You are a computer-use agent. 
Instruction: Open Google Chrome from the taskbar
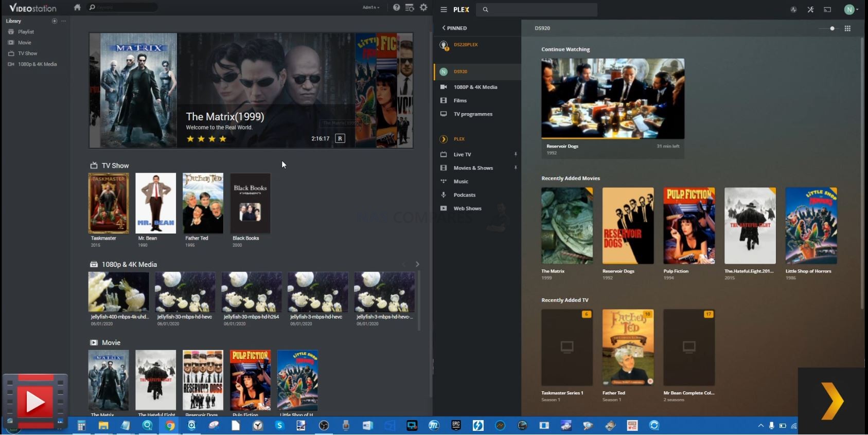tap(169, 425)
